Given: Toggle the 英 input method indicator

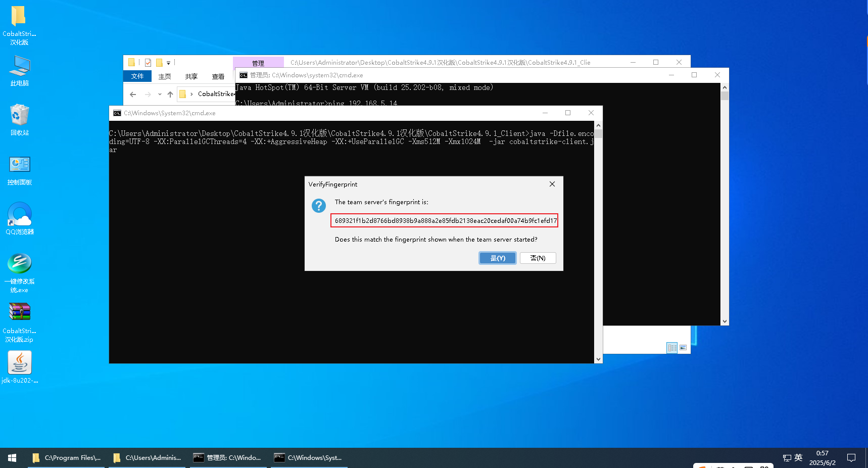Looking at the screenshot, I should click(798, 457).
